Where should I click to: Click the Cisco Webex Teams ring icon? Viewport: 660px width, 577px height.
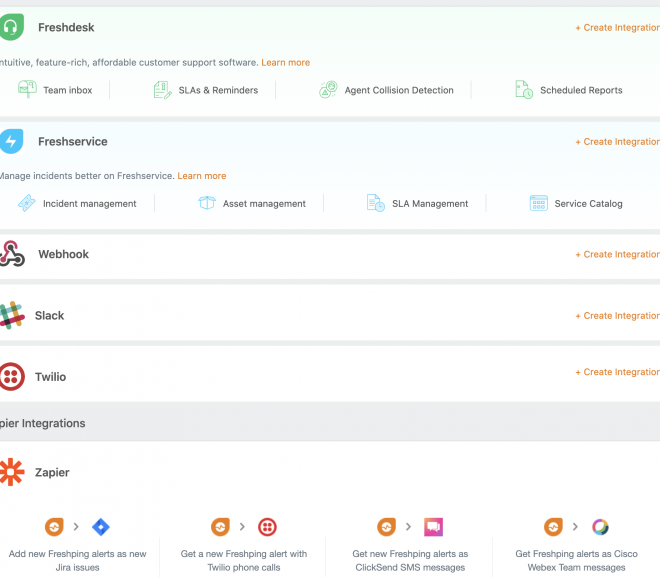[600, 526]
